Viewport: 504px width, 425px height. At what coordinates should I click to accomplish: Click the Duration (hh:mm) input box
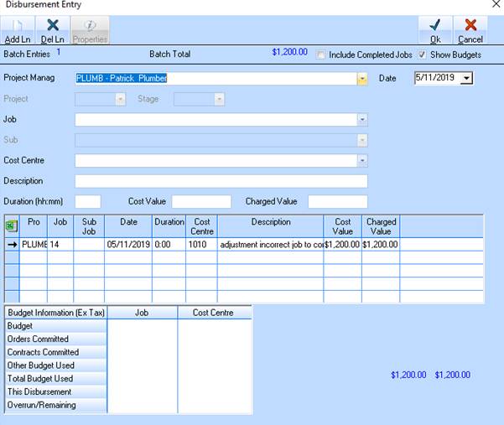click(87, 201)
